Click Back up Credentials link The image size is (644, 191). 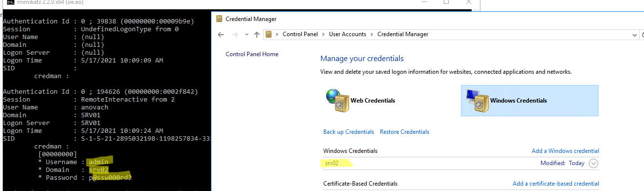click(349, 132)
